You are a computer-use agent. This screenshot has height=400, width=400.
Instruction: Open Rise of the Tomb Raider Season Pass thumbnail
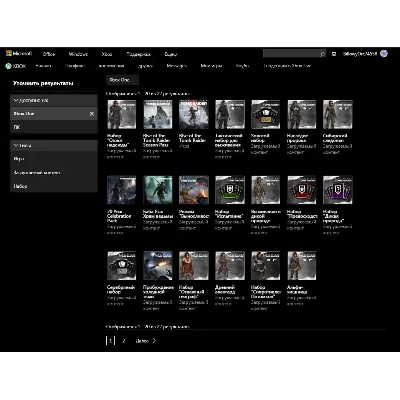point(158,114)
